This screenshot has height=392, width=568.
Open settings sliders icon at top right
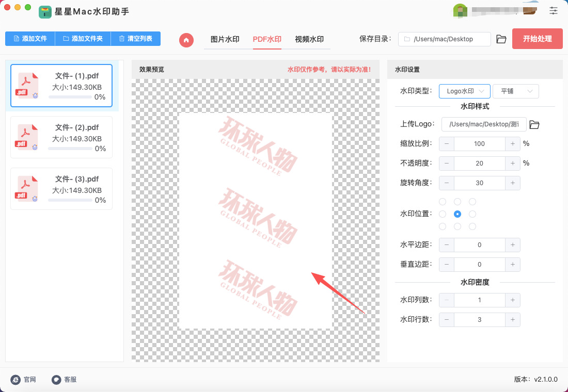[554, 10]
